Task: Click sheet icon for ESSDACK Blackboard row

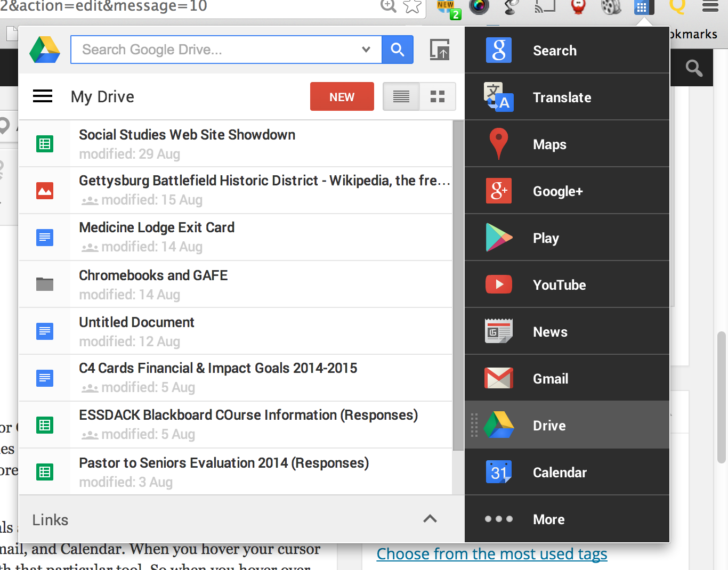Action: 45,425
